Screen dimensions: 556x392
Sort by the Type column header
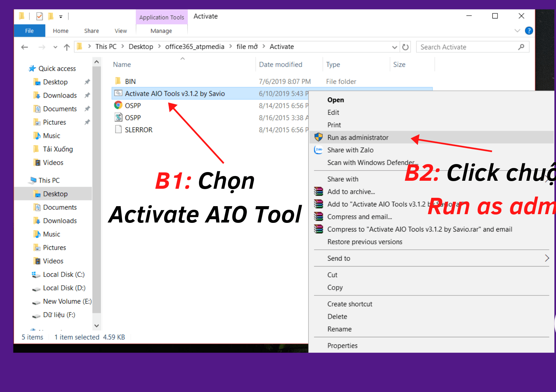[x=333, y=65]
